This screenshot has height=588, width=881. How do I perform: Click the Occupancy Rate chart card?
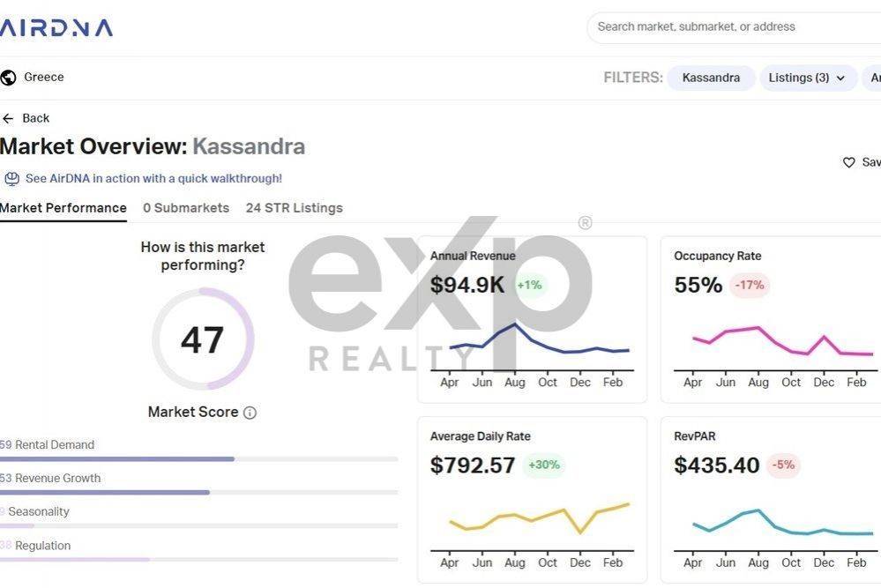[x=772, y=319]
